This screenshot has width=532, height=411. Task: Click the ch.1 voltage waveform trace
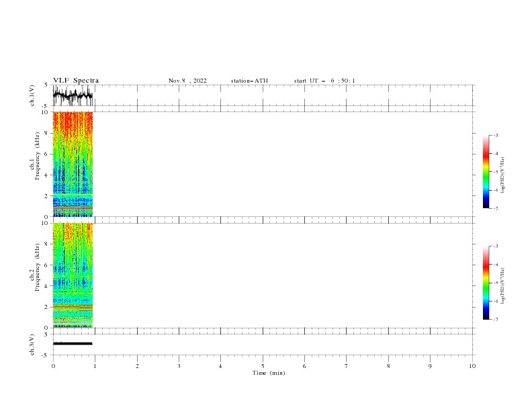73,95
